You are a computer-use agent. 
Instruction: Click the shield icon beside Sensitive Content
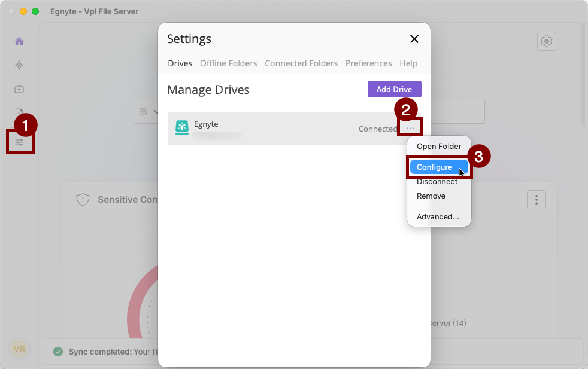tap(83, 200)
